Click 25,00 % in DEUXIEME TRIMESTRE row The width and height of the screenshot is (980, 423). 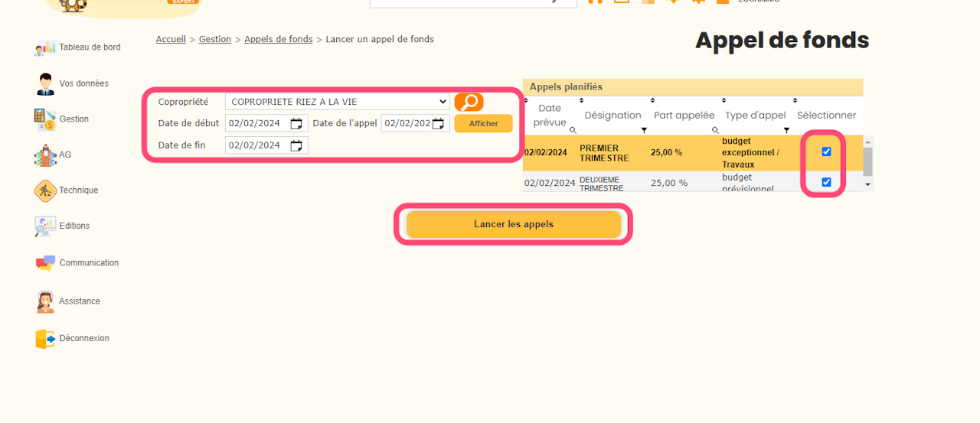coord(669,183)
